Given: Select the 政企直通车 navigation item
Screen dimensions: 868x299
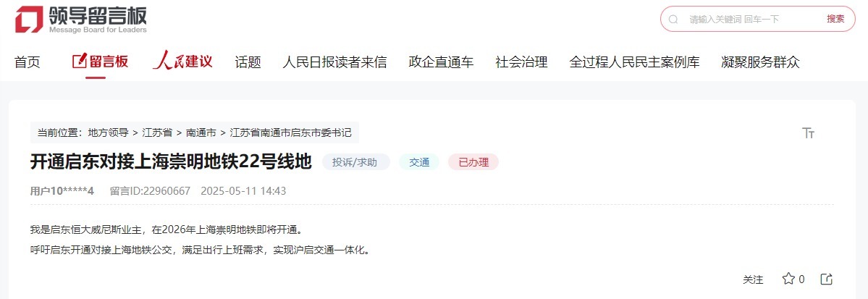Looking at the screenshot, I should (x=441, y=62).
